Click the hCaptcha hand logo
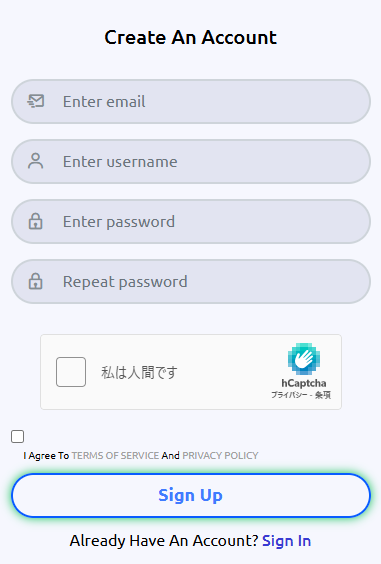The image size is (381, 564). click(x=304, y=359)
